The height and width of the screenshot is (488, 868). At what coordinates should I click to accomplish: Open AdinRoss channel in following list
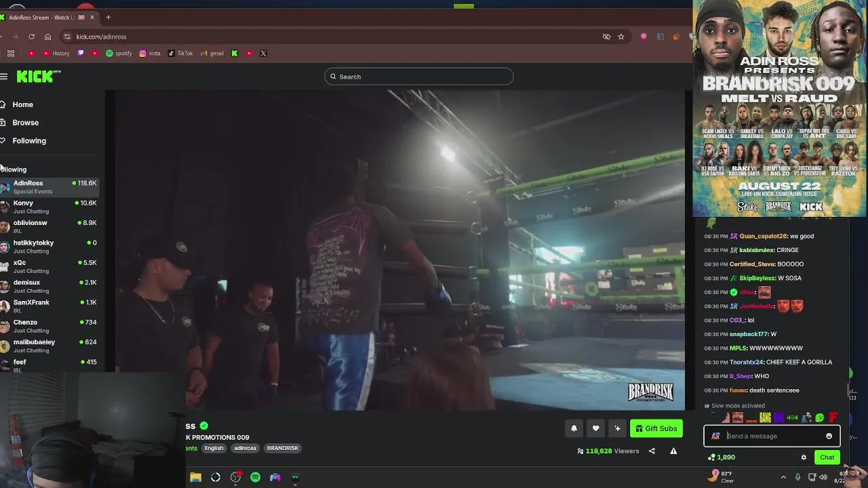click(x=50, y=187)
